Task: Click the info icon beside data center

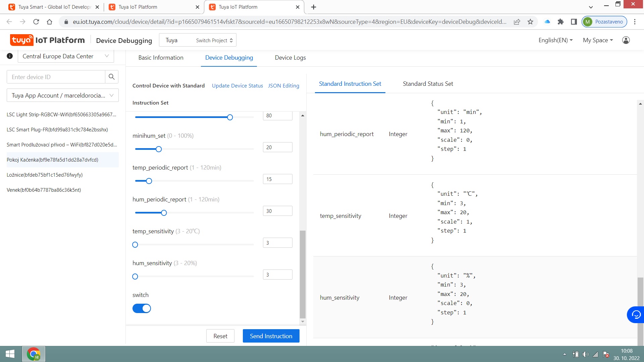Action: click(10, 56)
